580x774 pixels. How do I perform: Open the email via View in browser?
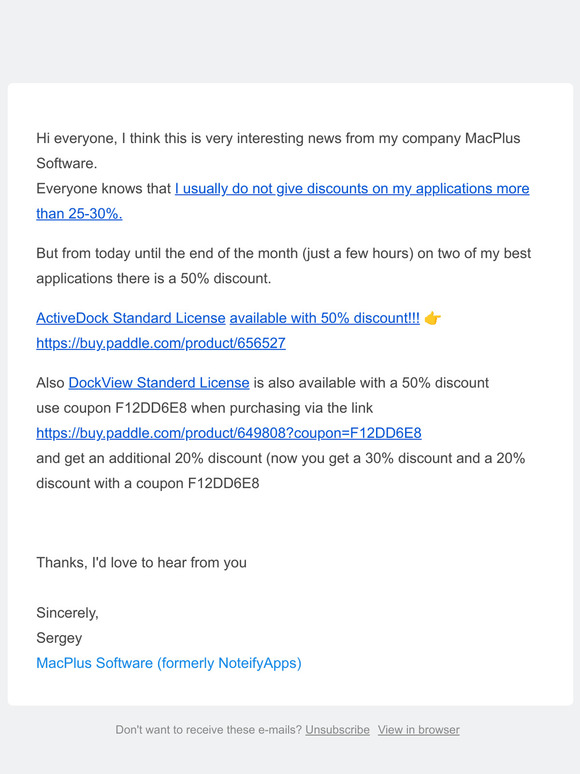pos(419,730)
